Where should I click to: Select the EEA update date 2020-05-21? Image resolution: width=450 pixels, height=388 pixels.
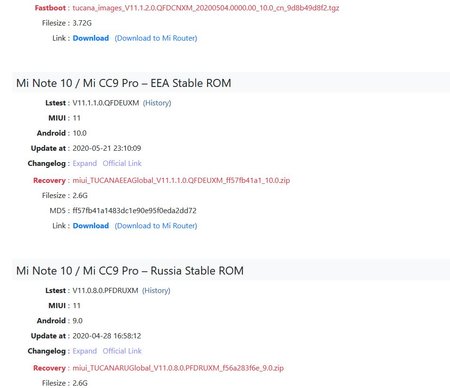[x=107, y=148]
